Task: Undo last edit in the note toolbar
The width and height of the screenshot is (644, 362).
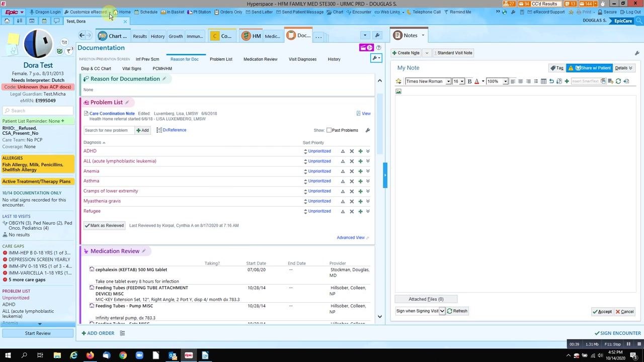Action: point(551,81)
